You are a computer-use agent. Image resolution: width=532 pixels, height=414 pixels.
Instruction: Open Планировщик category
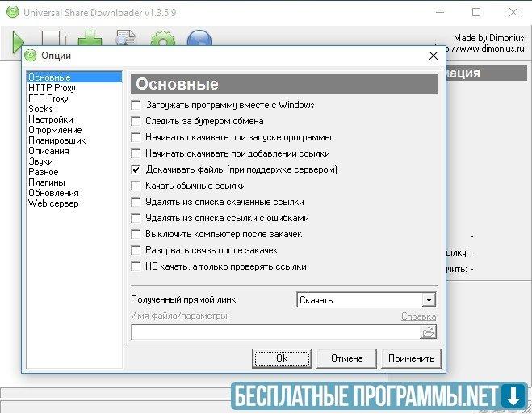pyautogui.click(x=57, y=140)
